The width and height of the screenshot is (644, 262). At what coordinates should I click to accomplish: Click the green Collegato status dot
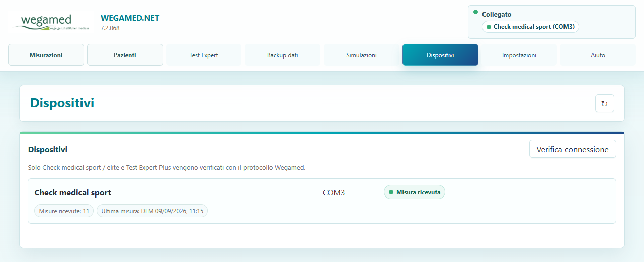coord(475,12)
